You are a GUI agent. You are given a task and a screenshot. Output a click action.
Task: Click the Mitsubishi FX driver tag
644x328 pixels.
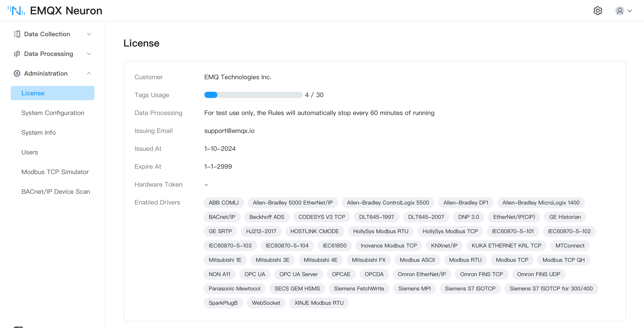pos(369,260)
